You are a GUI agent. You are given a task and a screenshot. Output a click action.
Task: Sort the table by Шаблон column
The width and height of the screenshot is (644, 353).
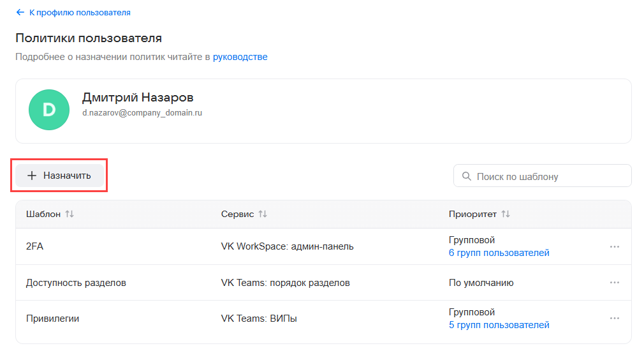[70, 214]
